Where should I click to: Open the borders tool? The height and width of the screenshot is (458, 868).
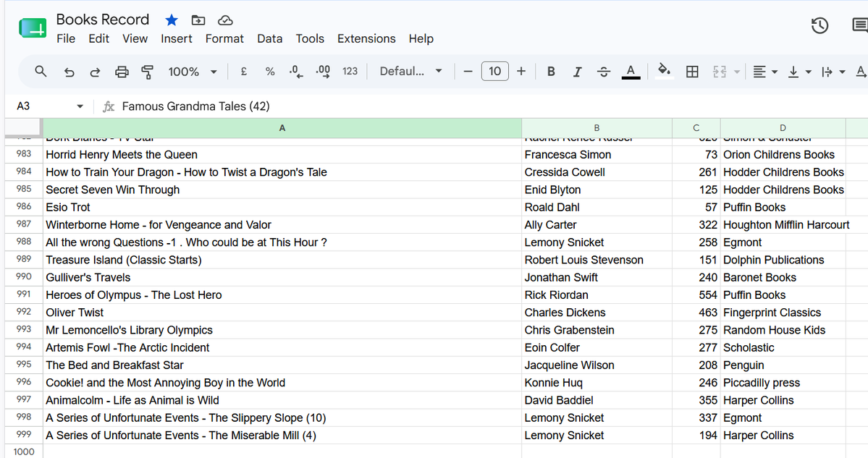tap(692, 72)
